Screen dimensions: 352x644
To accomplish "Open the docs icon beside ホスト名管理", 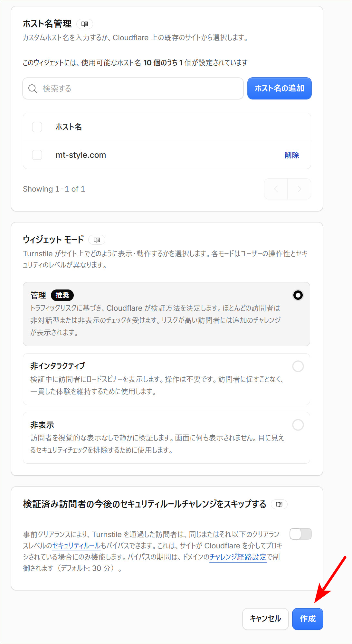I will (x=85, y=24).
